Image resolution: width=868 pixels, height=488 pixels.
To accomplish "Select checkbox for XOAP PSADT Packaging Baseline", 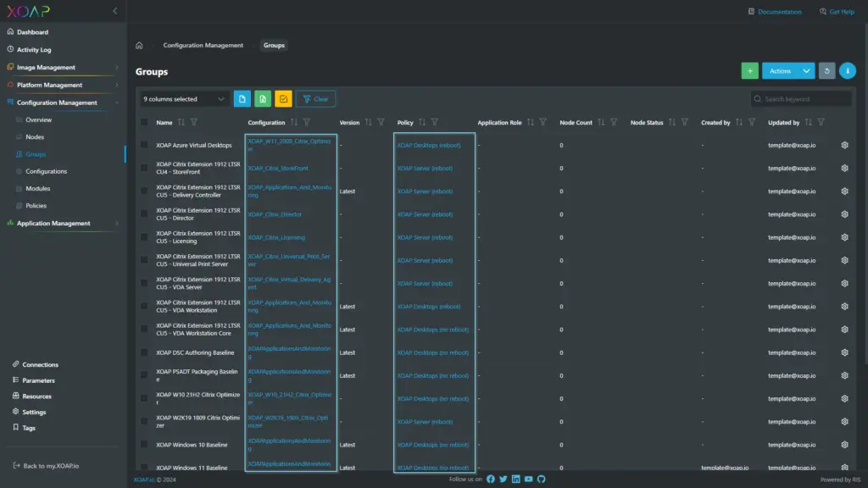I will (x=144, y=375).
